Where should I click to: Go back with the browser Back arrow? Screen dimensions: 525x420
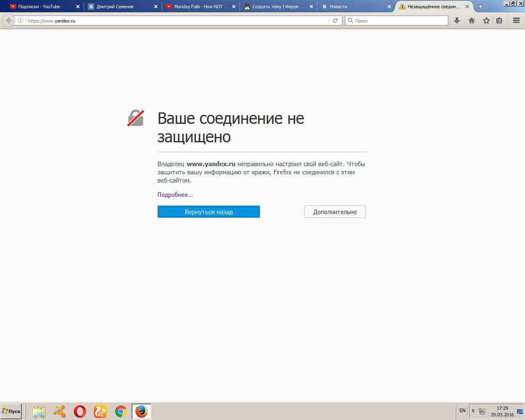coord(9,21)
